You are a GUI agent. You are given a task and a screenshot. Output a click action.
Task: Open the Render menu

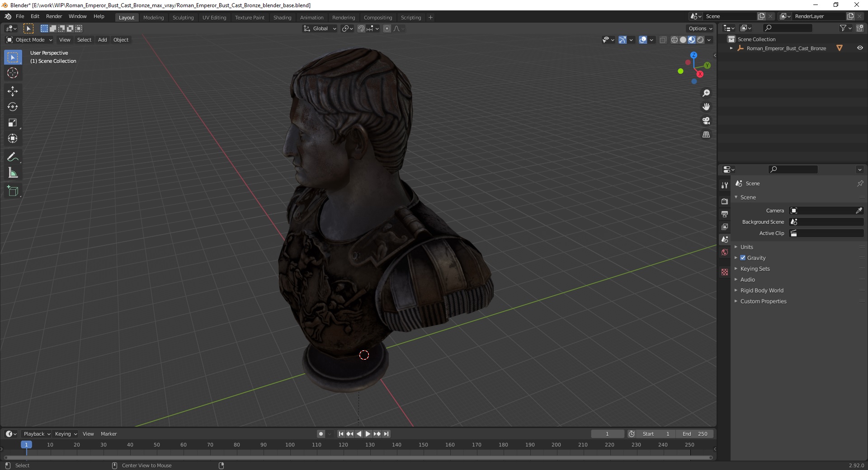click(54, 16)
